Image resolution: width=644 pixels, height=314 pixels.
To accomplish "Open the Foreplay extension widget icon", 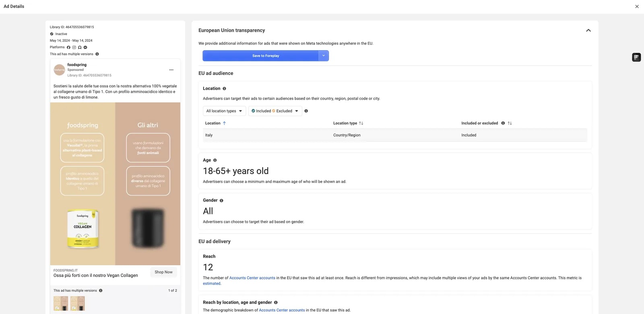I will (636, 57).
